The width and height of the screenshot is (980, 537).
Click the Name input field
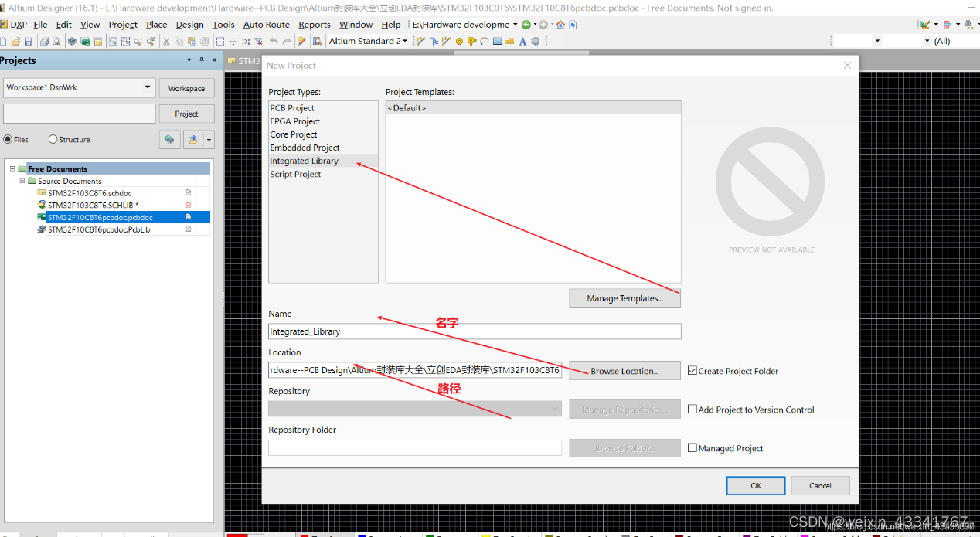[475, 331]
